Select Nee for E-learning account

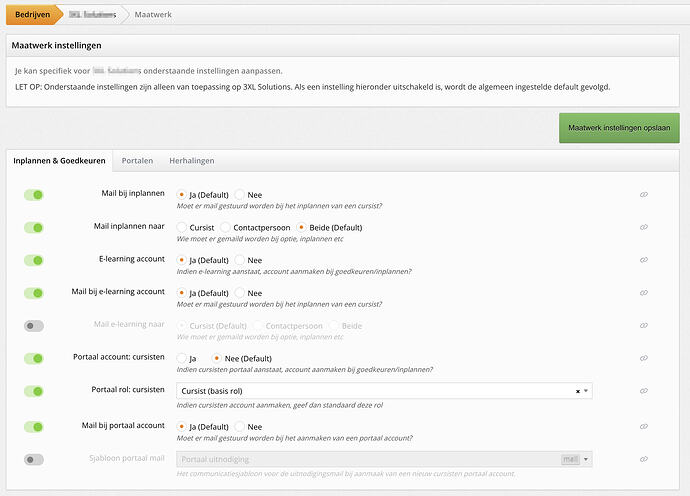tap(240, 260)
